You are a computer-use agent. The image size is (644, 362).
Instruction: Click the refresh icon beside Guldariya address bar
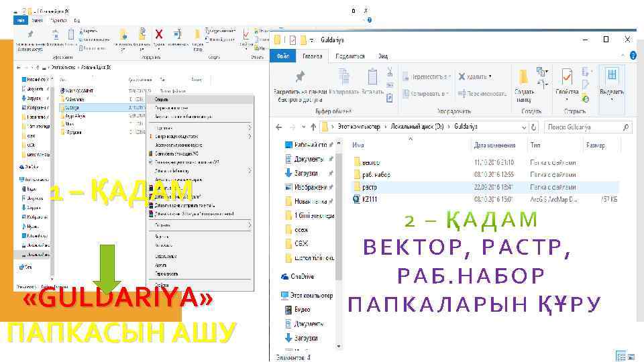[533, 127]
